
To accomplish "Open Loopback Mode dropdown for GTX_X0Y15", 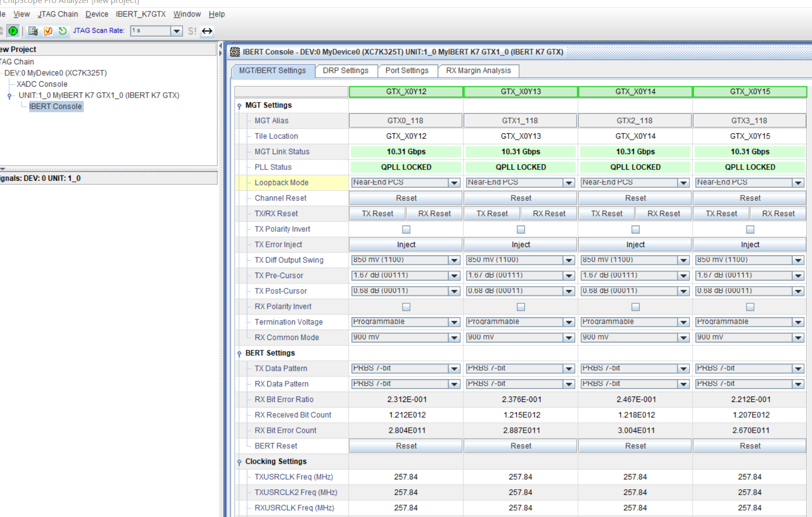I will coord(798,183).
